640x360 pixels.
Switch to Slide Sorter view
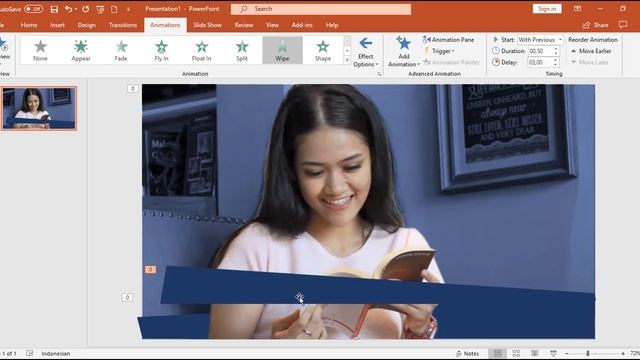coord(516,353)
